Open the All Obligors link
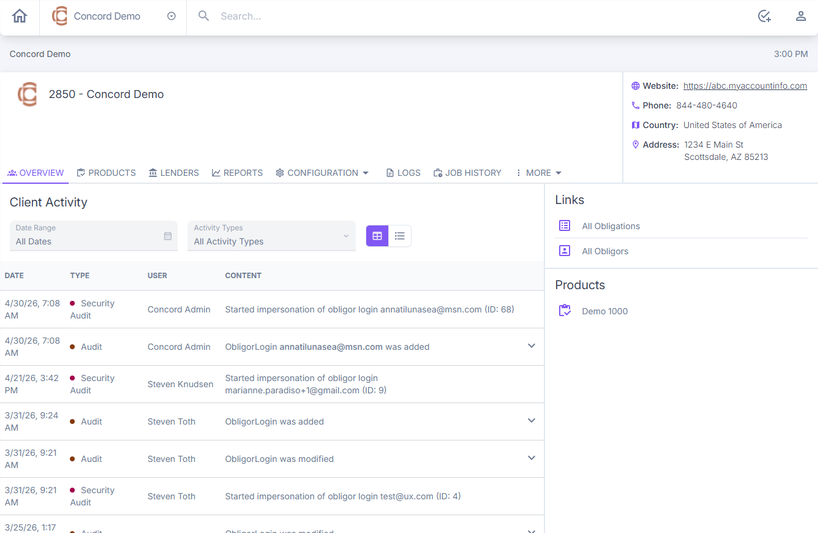This screenshot has width=818, height=533. (x=605, y=251)
